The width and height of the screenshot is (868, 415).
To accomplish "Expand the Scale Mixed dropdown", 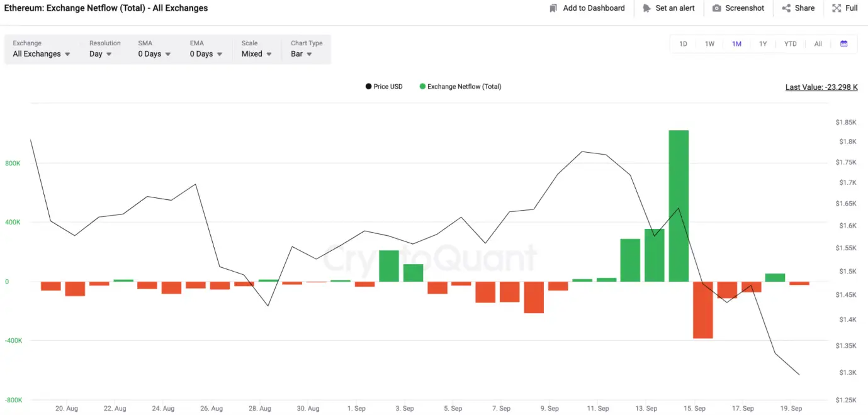I will (257, 54).
